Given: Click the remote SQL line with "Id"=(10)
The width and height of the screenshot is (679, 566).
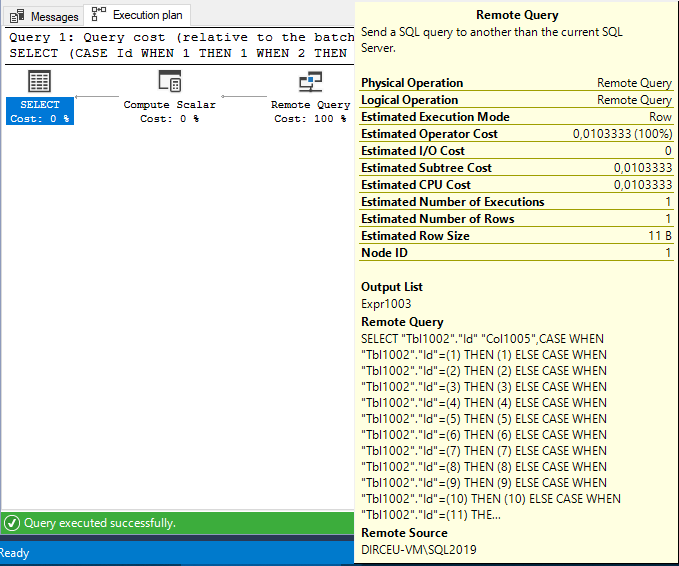Looking at the screenshot, I should click(x=491, y=499).
